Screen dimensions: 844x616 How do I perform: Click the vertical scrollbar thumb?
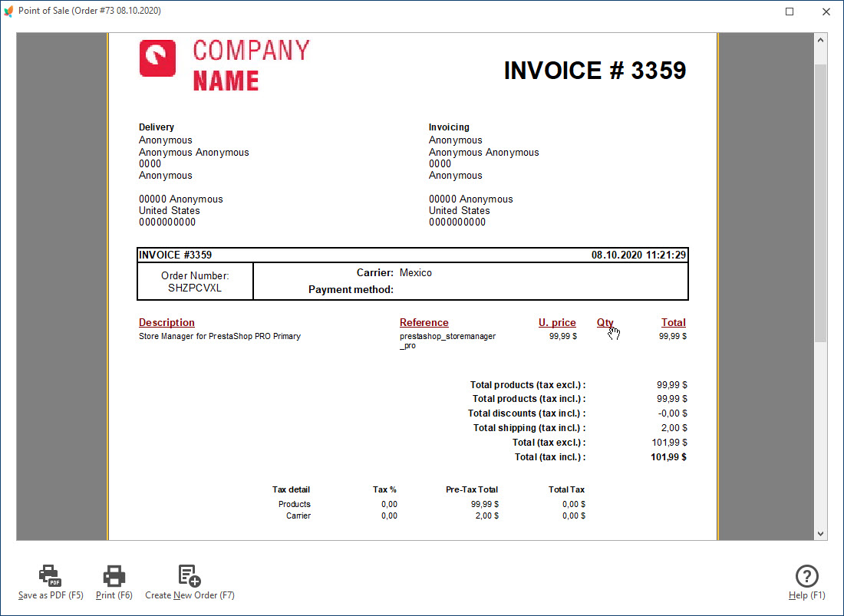(820, 203)
